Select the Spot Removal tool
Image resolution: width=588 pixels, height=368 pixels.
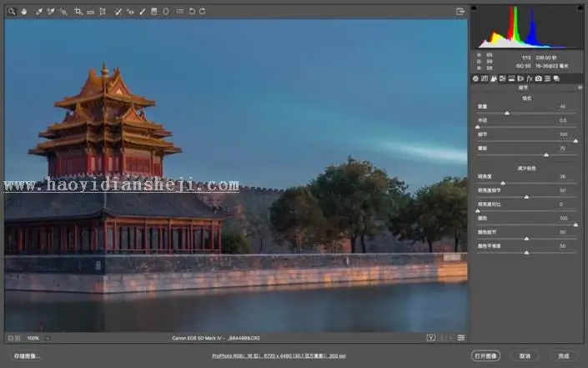118,12
